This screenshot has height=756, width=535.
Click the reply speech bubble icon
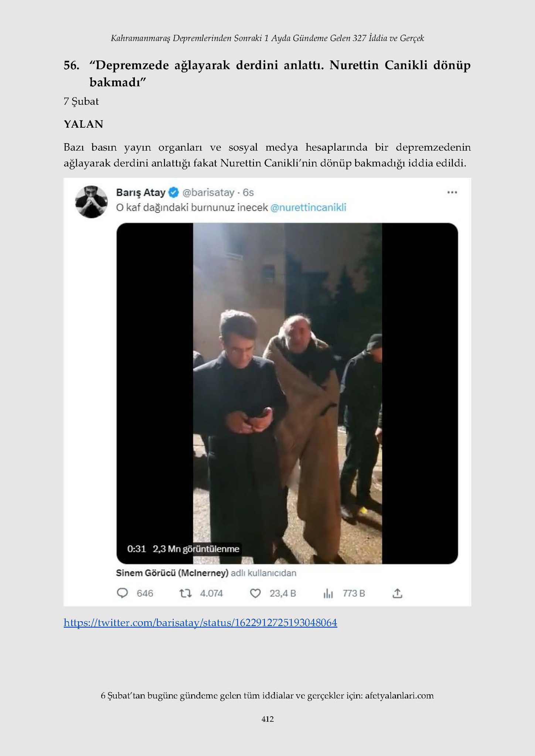coord(122,593)
